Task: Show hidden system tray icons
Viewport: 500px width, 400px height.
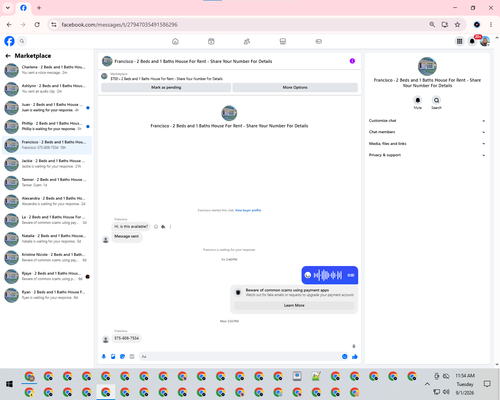Action: (427, 384)
